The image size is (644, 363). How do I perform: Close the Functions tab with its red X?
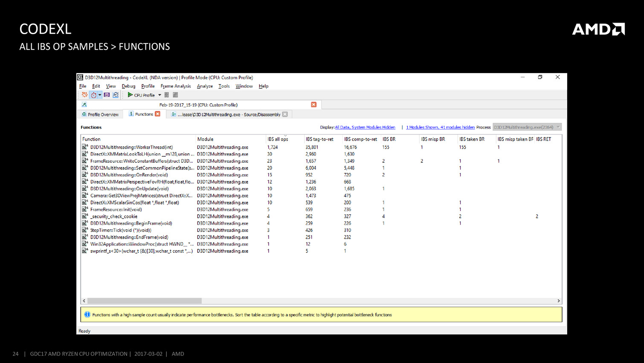coord(158,114)
